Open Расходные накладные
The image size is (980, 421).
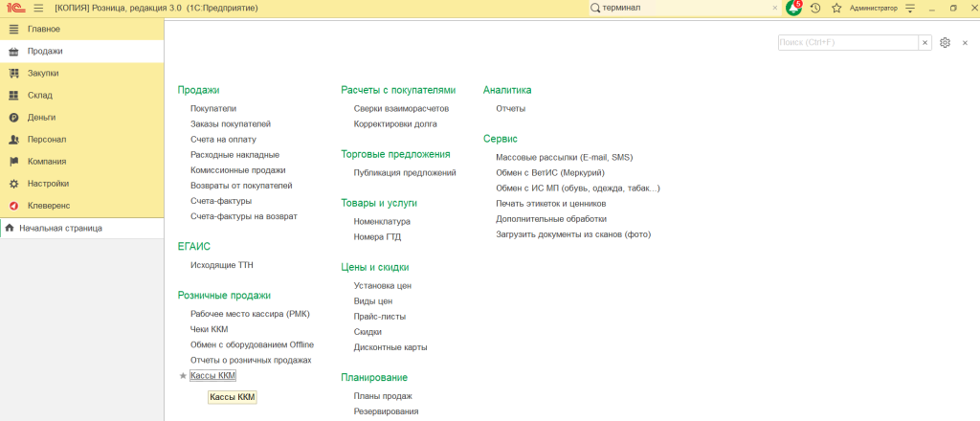[x=235, y=155]
